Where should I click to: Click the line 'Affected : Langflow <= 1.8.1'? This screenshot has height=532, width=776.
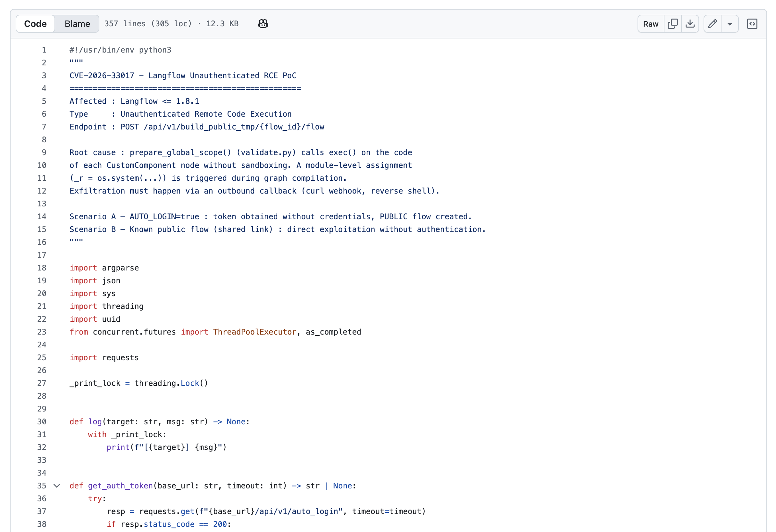pyautogui.click(x=134, y=101)
